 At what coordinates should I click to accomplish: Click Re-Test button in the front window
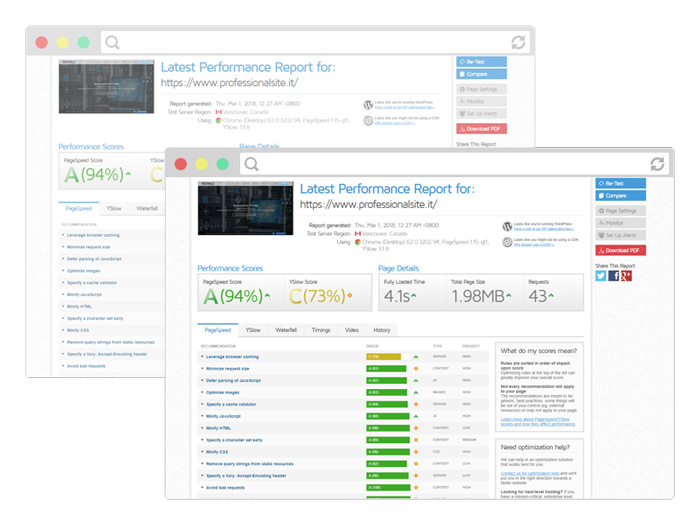point(621,183)
